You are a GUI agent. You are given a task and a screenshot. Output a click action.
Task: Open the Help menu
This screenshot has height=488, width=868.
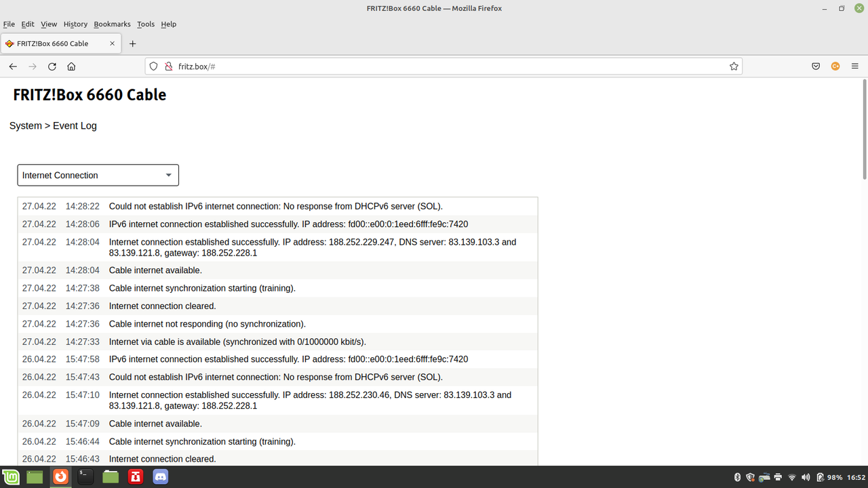(x=168, y=24)
